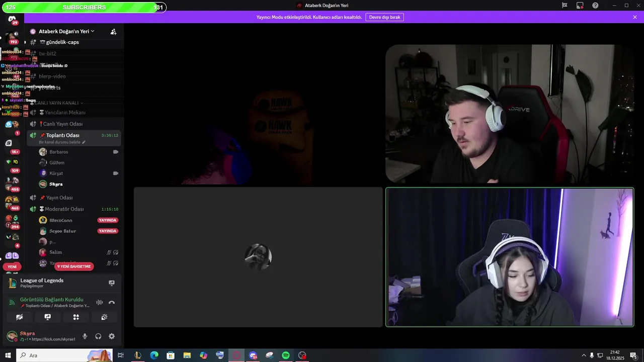The image size is (644, 362).
Task: Open the Activities launcher button
Action: click(76, 317)
